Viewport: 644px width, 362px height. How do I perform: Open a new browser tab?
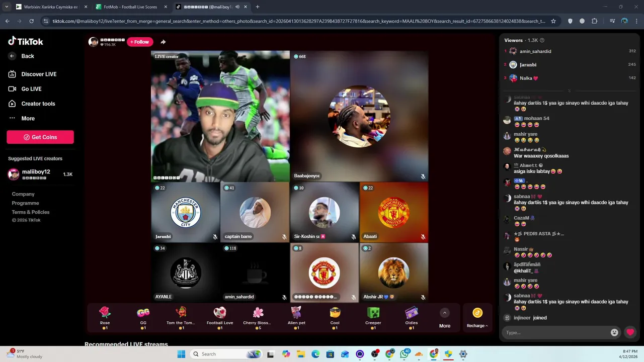258,7
